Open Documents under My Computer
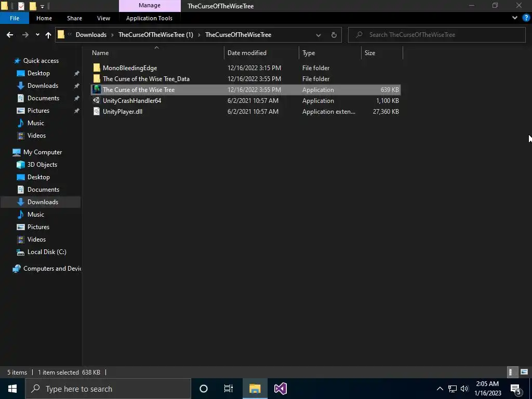 tap(43, 190)
